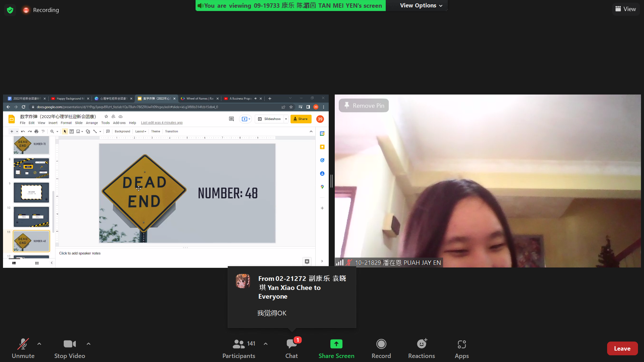Image resolution: width=644 pixels, height=362 pixels.
Task: Check the green encryption shield icon
Action: (x=10, y=10)
